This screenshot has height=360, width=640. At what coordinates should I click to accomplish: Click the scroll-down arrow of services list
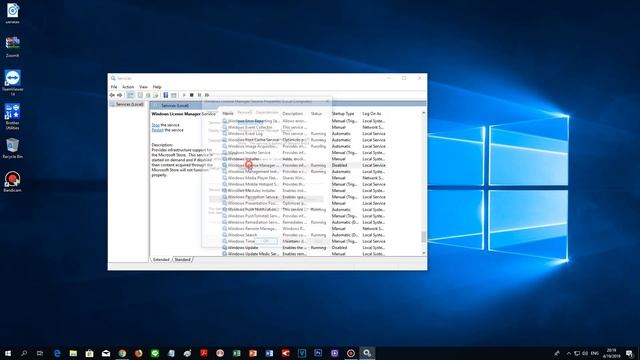424,253
